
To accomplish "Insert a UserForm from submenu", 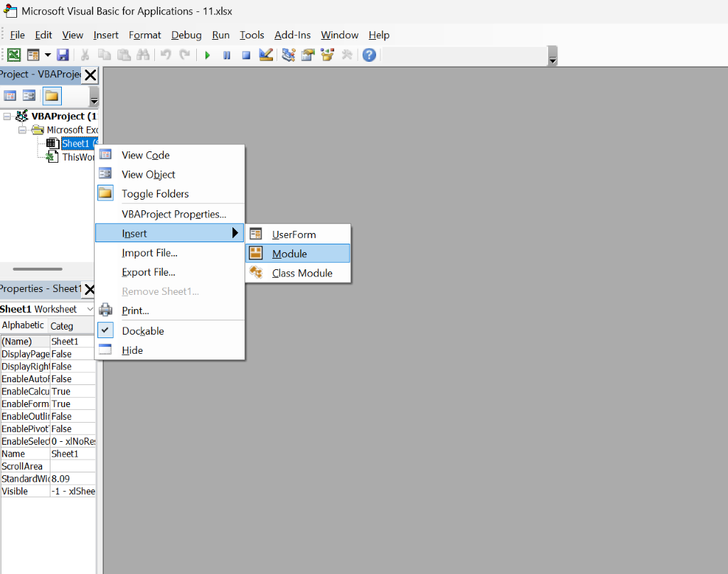I will point(298,234).
